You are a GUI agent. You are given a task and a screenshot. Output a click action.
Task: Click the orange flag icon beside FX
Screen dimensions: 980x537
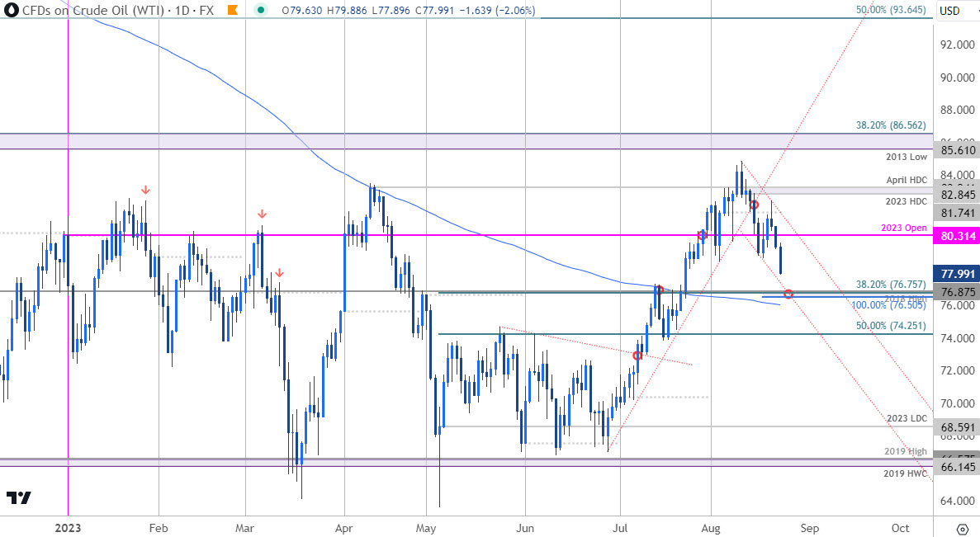pos(233,11)
